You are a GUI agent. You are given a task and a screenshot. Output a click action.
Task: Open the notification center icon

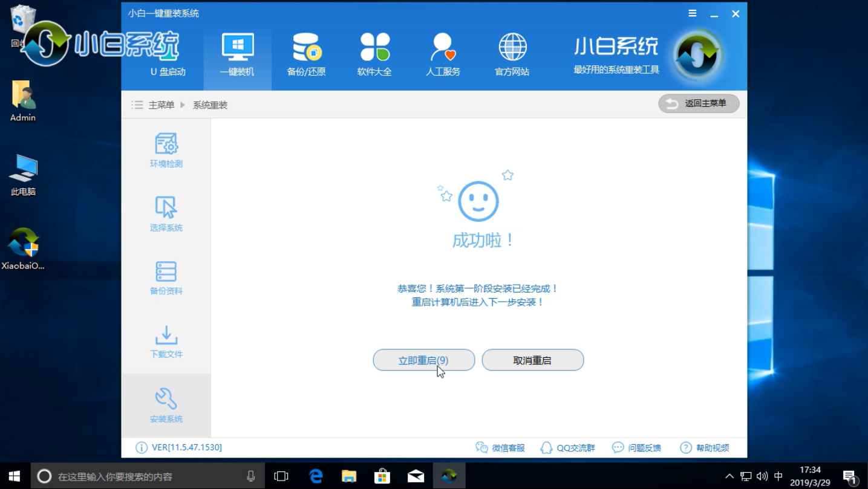850,476
